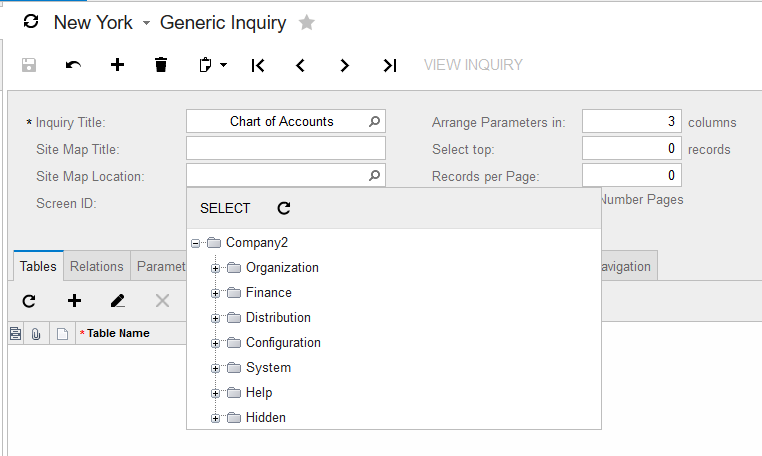Click the undo icon in the toolbar
Image resolution: width=762 pixels, height=456 pixels.
click(73, 65)
